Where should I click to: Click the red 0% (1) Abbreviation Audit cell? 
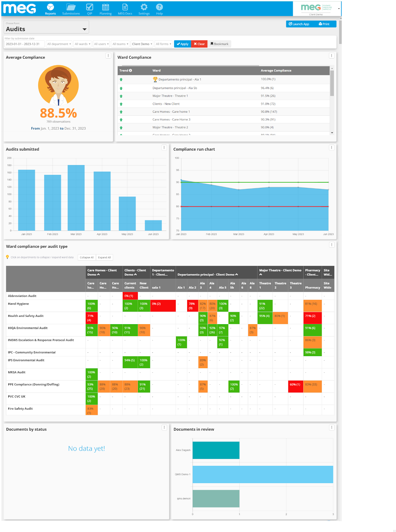[x=130, y=296]
